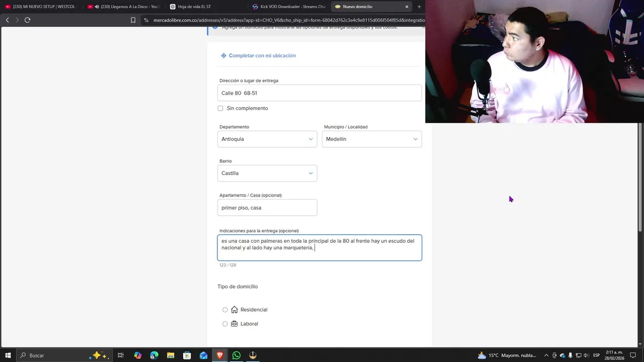Open WhatsApp from the taskbar
This screenshot has height=362, width=644.
coord(236,355)
